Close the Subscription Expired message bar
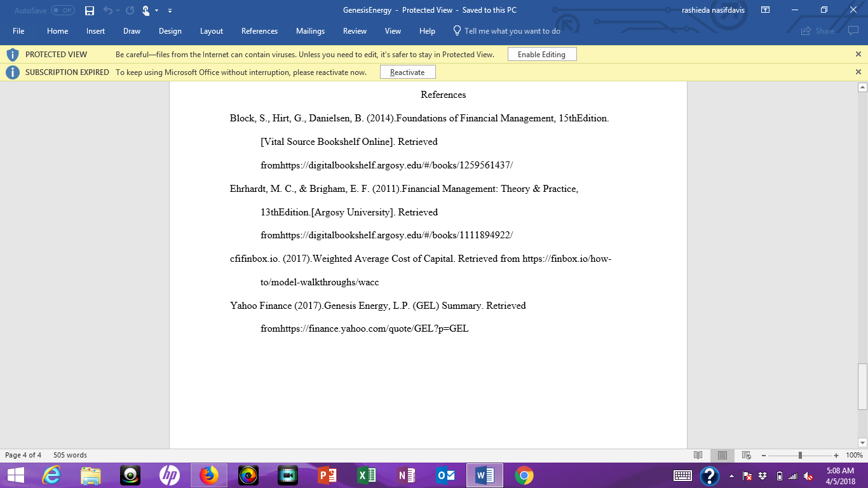This screenshot has width=868, height=488. (x=858, y=72)
